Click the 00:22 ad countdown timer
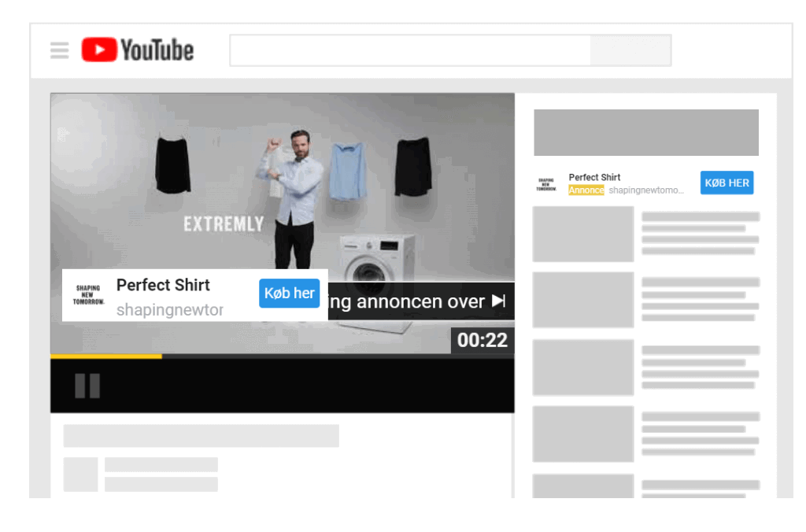The width and height of the screenshot is (806, 532). pos(482,340)
